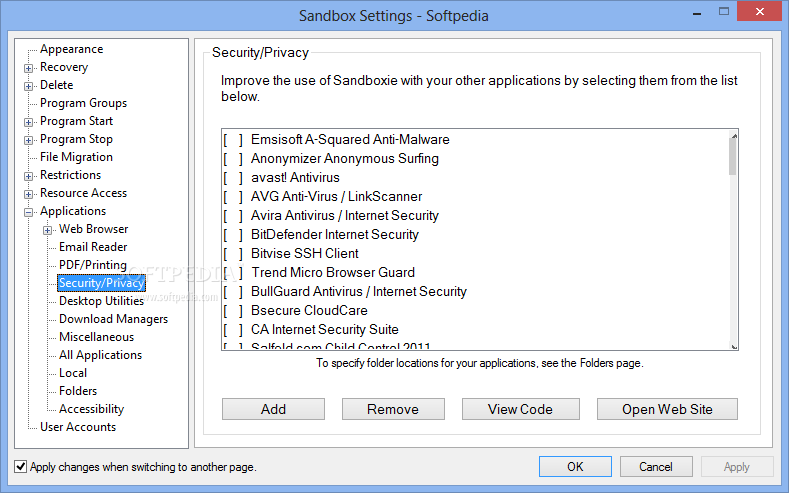This screenshot has width=789, height=493.
Task: Open Desktop Utilities settings page
Action: coord(102,301)
